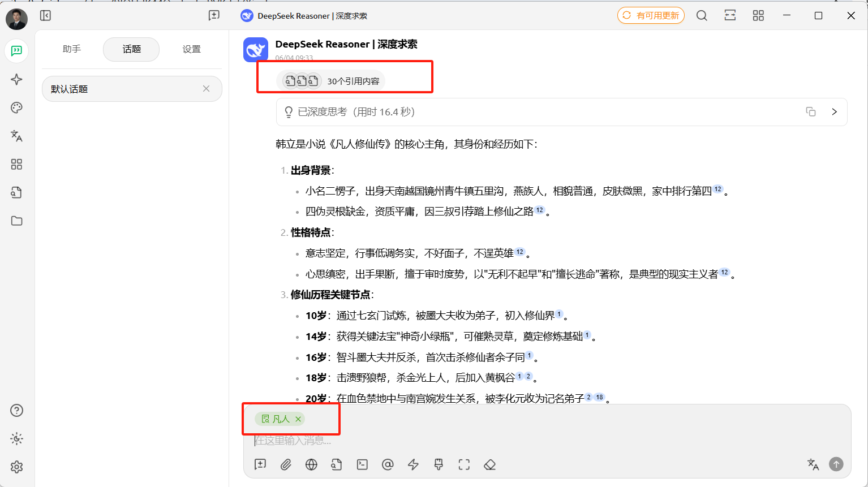This screenshot has width=868, height=487.
Task: Click the 出身背景 heading text
Action: pyautogui.click(x=311, y=170)
